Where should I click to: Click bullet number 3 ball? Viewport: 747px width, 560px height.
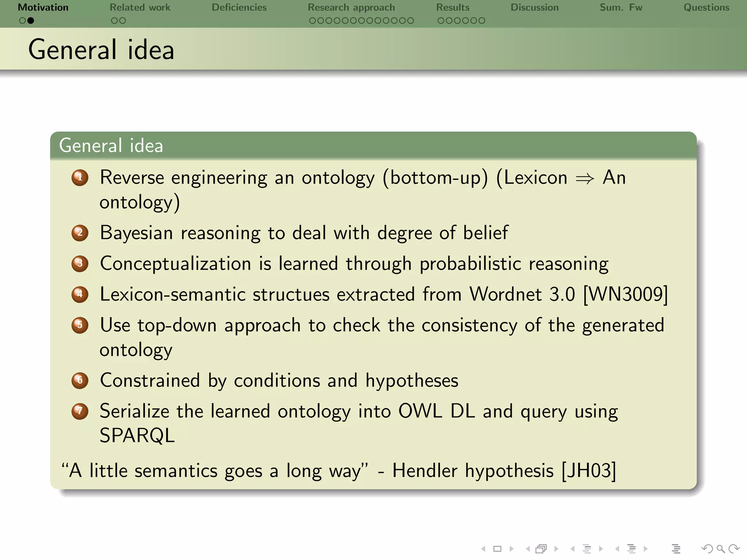click(80, 264)
